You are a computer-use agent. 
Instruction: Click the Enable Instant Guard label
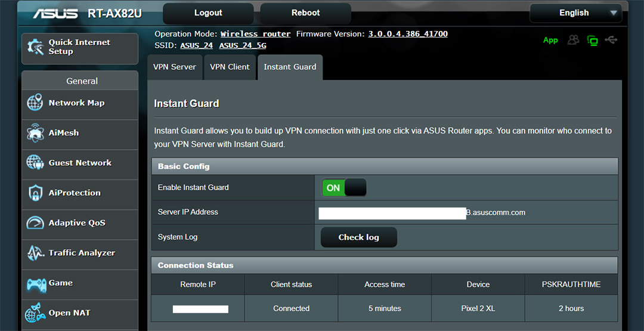pos(193,188)
